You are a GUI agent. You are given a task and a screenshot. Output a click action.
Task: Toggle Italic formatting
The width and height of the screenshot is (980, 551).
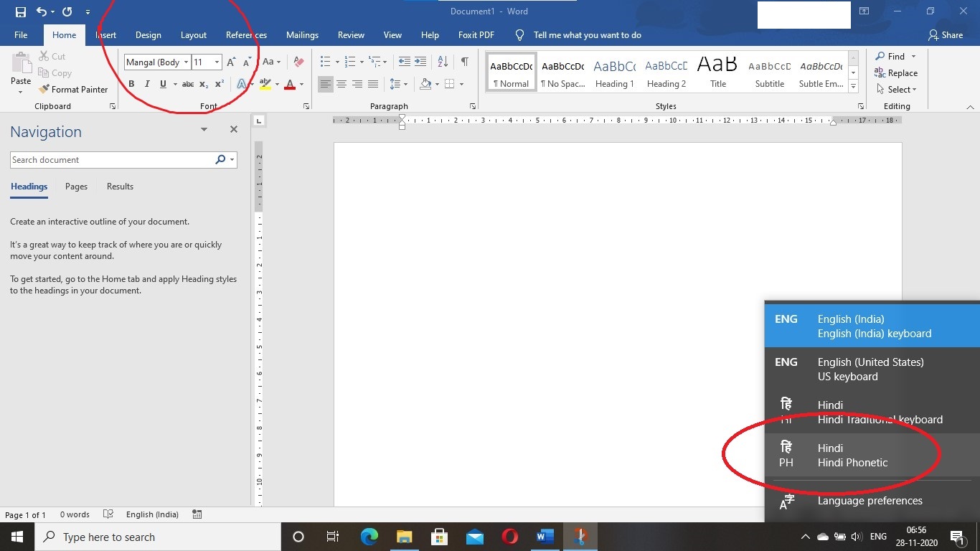[147, 85]
